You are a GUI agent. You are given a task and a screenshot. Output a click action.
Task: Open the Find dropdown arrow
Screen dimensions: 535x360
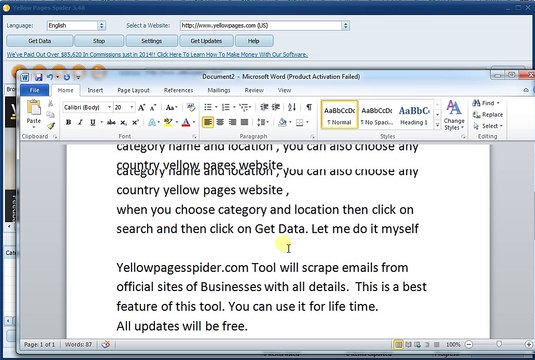(498, 103)
